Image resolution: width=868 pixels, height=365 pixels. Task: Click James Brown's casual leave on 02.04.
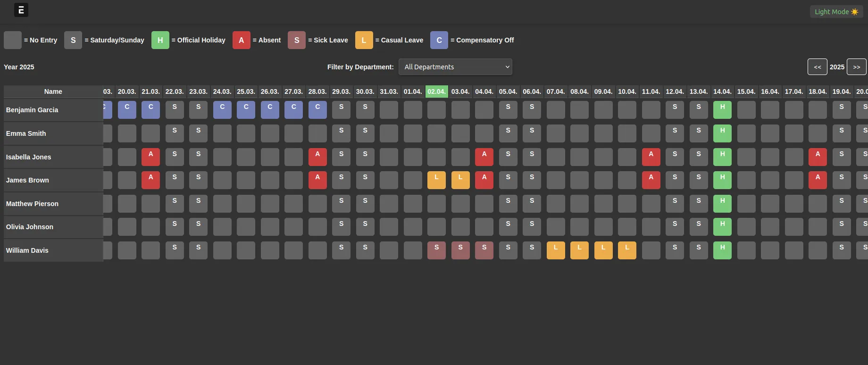(436, 180)
